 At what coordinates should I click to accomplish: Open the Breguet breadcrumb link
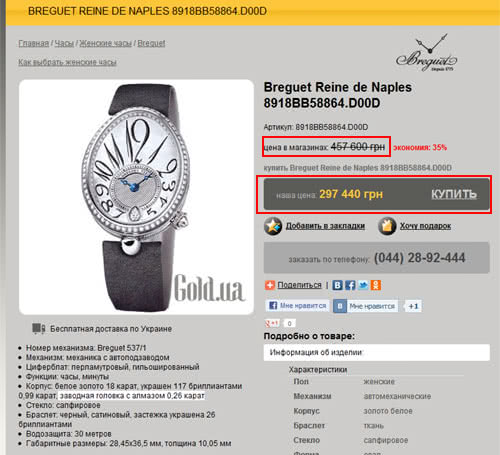coord(151,43)
